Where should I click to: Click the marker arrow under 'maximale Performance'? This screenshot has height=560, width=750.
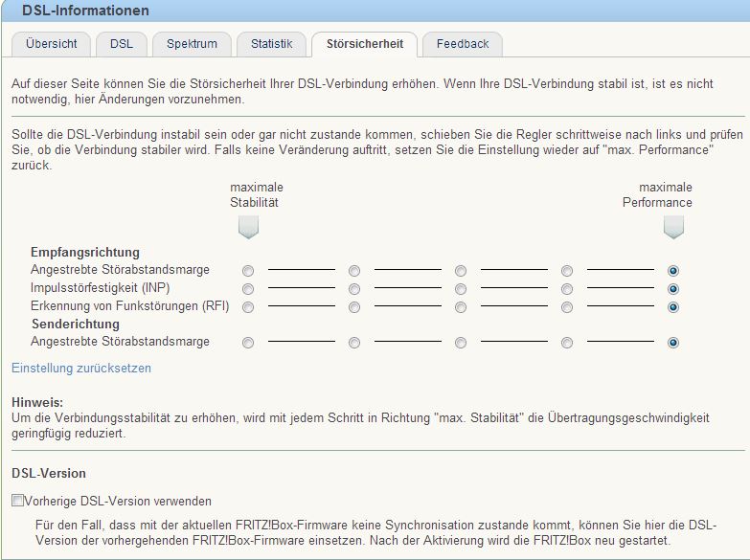click(673, 227)
